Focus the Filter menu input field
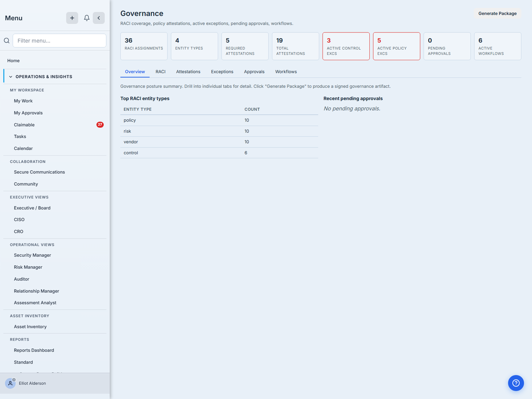Screen dimensions: 532x399 coord(59,41)
